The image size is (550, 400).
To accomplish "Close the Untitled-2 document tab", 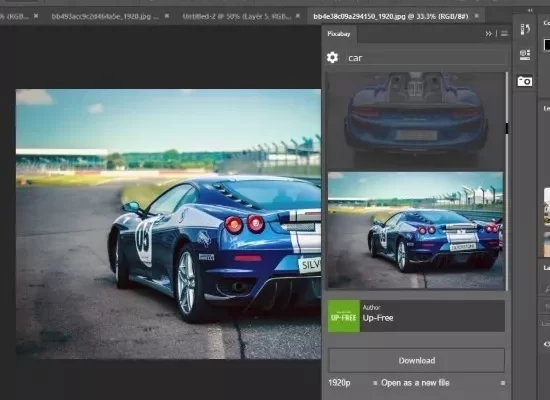I will (x=298, y=16).
